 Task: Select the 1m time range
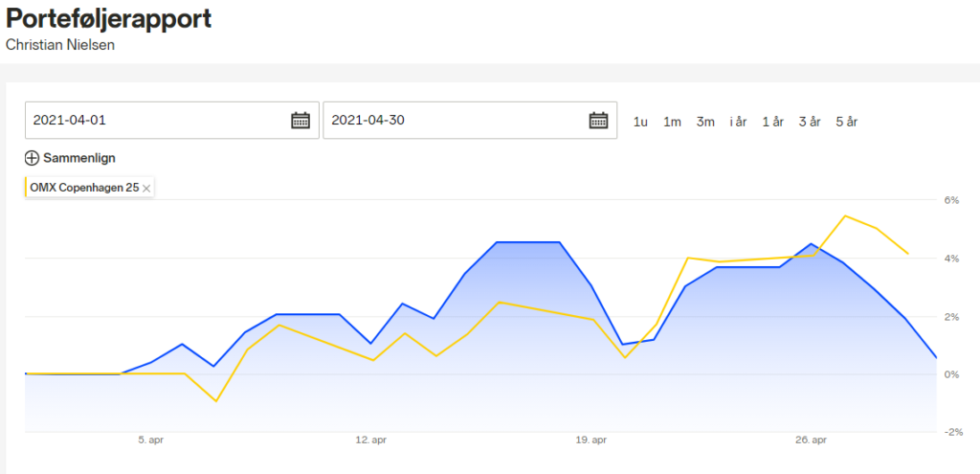(672, 122)
